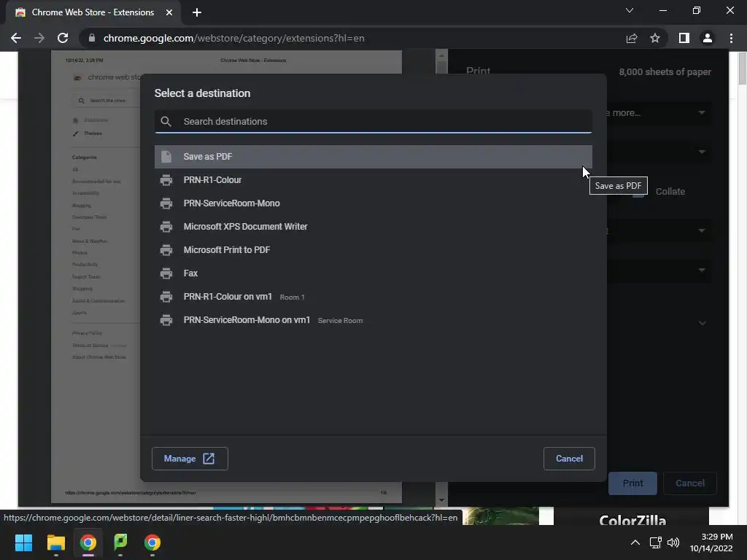Image resolution: width=747 pixels, height=560 pixels.
Task: Expand More settings chevron in print panel
Action: coord(702,323)
